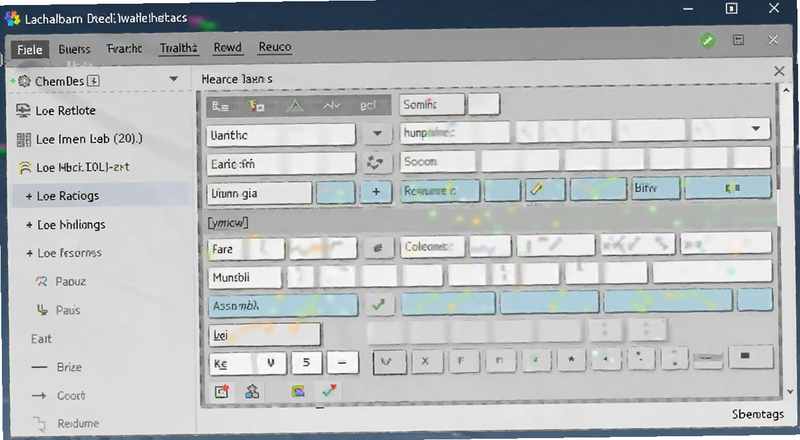Select the Reidume item
The height and width of the screenshot is (440, 800).
click(x=78, y=423)
